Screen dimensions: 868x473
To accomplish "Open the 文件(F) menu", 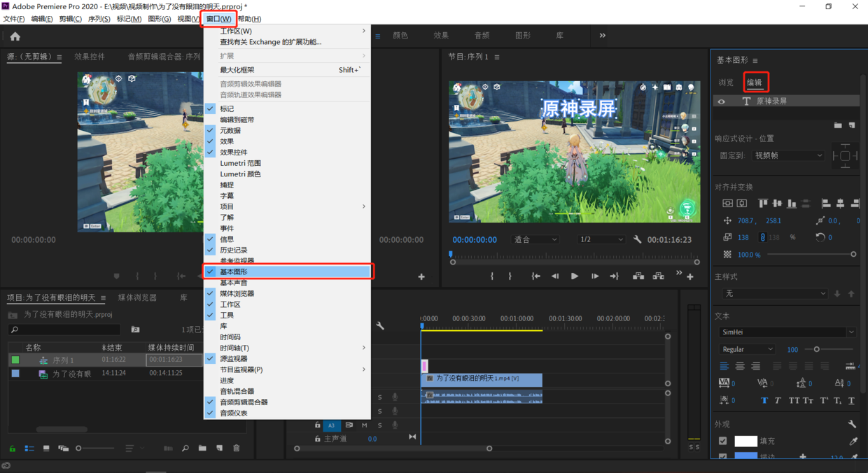I will [x=13, y=19].
